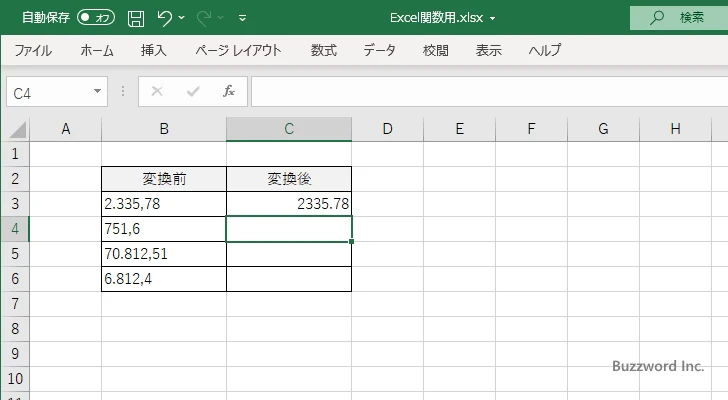This screenshot has height=400, width=728.
Task: Click the Name Box showing C4
Action: coord(49,92)
